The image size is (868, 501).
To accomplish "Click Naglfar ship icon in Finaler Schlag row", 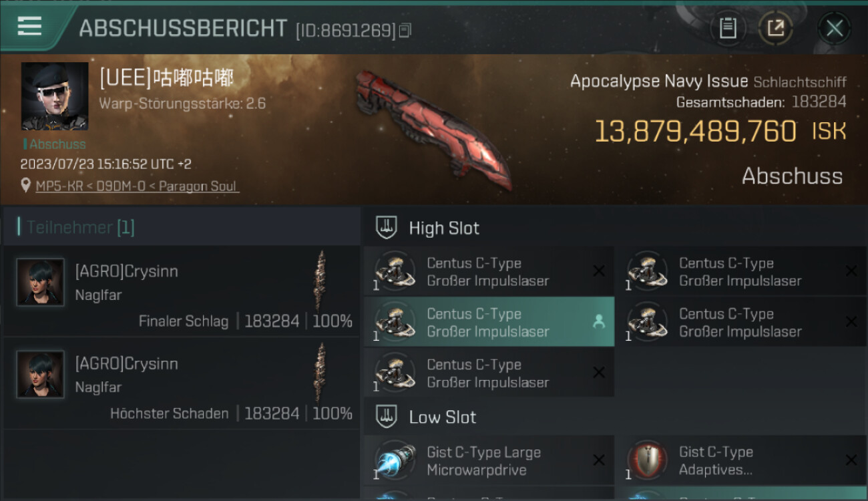I will click(x=321, y=280).
